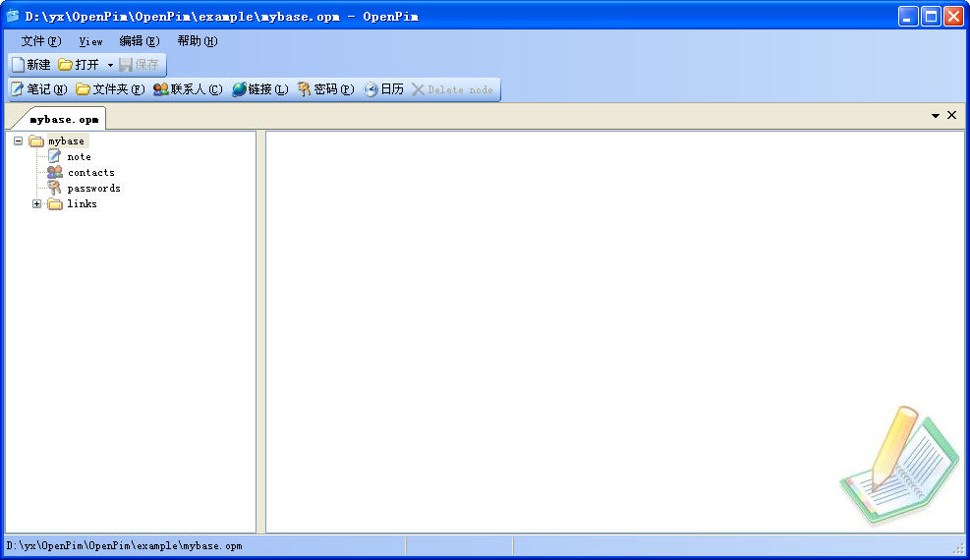Add a new note with 笔记(N)
Viewport: 970px width, 560px height.
(x=39, y=89)
